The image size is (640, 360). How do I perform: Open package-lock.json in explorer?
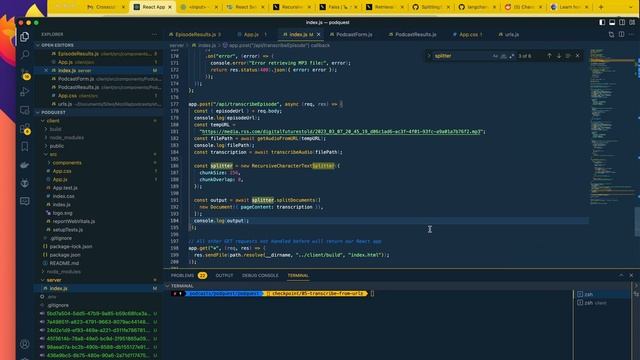71,247
